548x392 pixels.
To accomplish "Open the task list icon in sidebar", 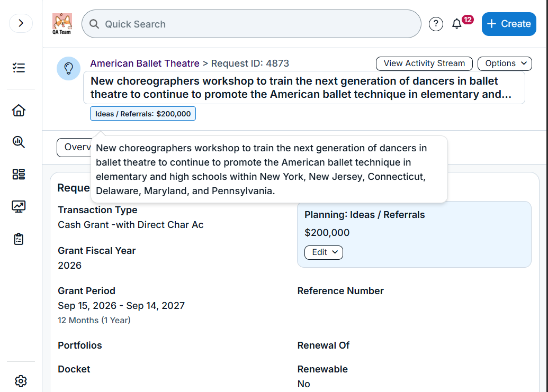I will [19, 68].
